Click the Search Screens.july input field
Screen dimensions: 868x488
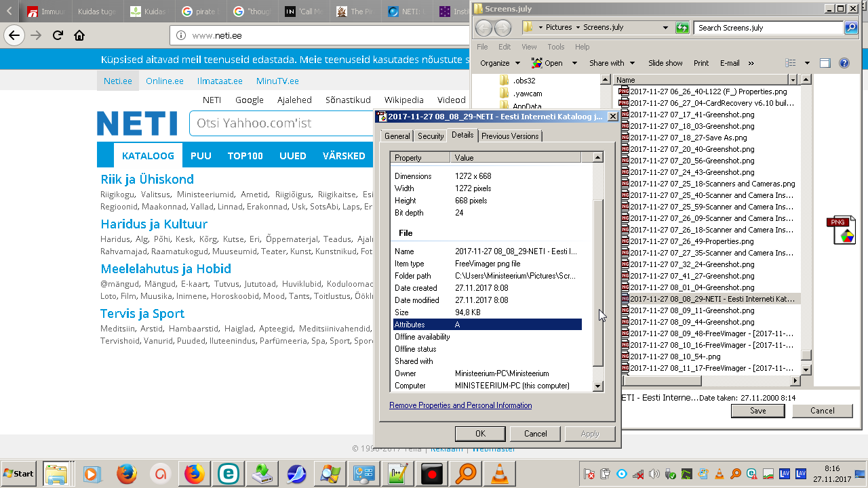768,28
